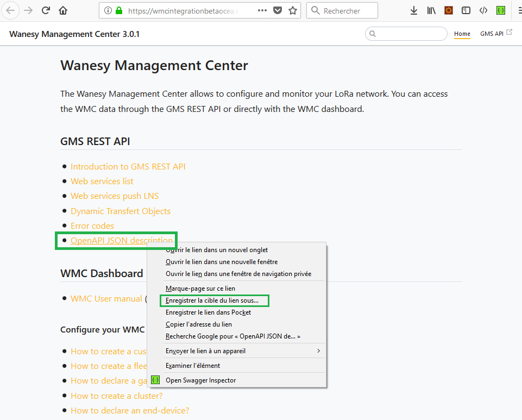Choose 'Open Swagger Inspector' context menu item

(200, 380)
